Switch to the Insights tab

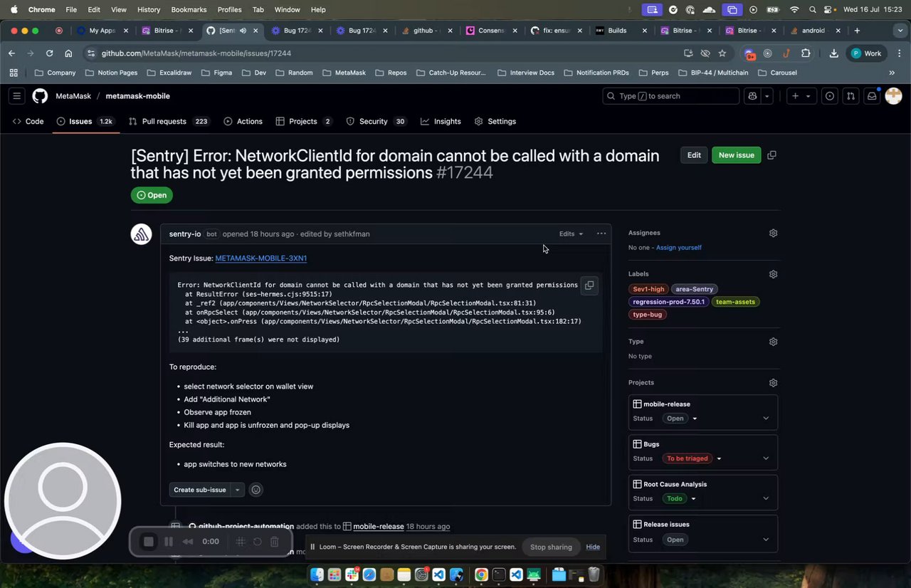click(x=441, y=122)
